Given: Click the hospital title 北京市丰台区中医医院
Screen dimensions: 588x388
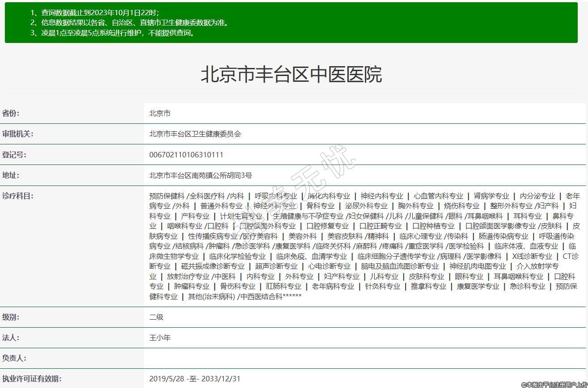Looking at the screenshot, I should coord(291,74).
